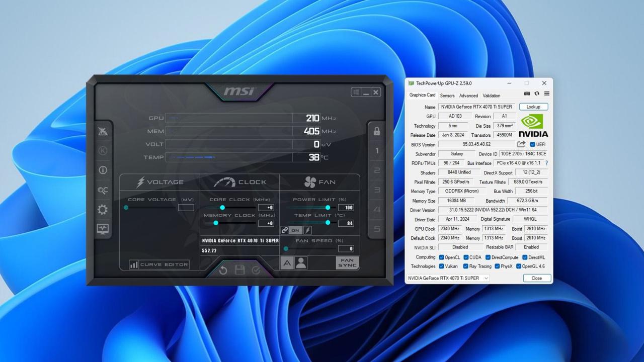Select Afterburner profile slot 5
Screen dimensions: 644x362
click(377, 229)
